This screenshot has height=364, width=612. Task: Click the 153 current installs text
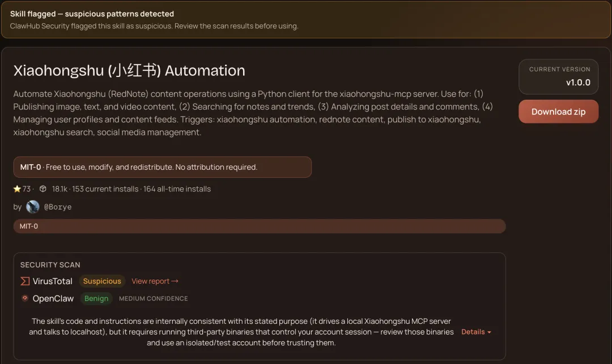coord(105,189)
